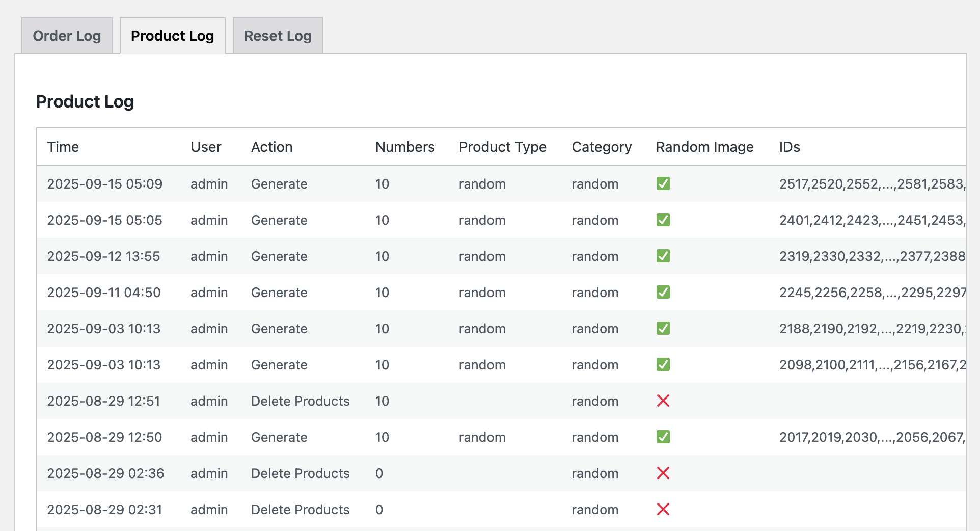Click Delete Products action at 2025-08-29 12:51
This screenshot has width=980, height=531.
point(300,401)
